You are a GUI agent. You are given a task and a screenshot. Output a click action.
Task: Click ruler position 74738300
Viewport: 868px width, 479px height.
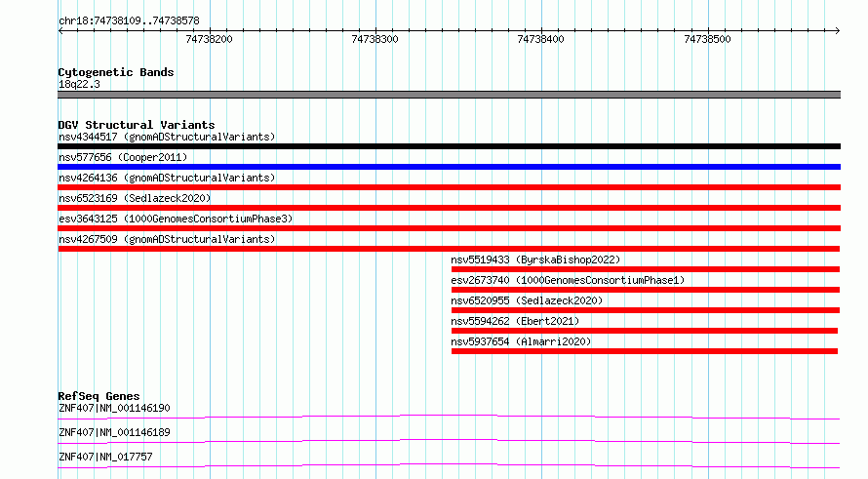(x=375, y=39)
